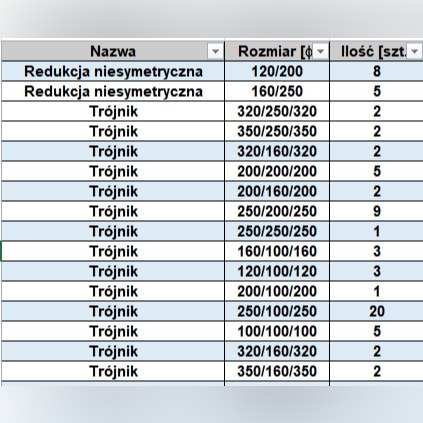Select Trójnik in the 200/200/200 row
The height and width of the screenshot is (423, 423).
[113, 171]
